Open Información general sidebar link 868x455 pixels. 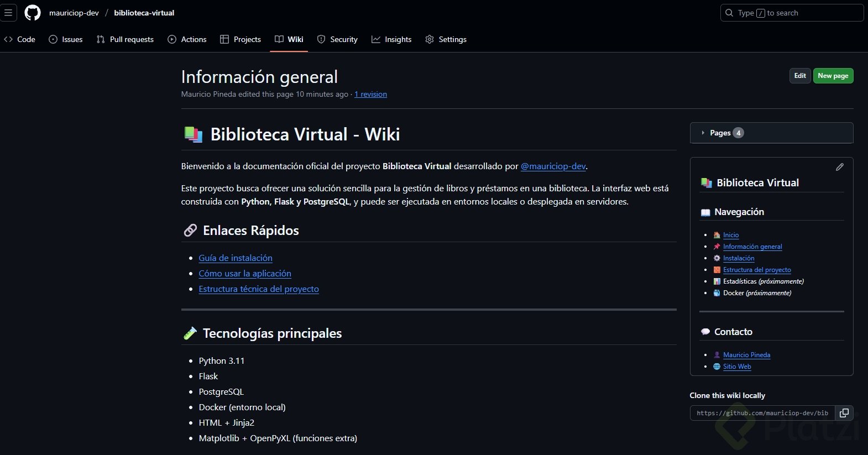[x=752, y=247]
